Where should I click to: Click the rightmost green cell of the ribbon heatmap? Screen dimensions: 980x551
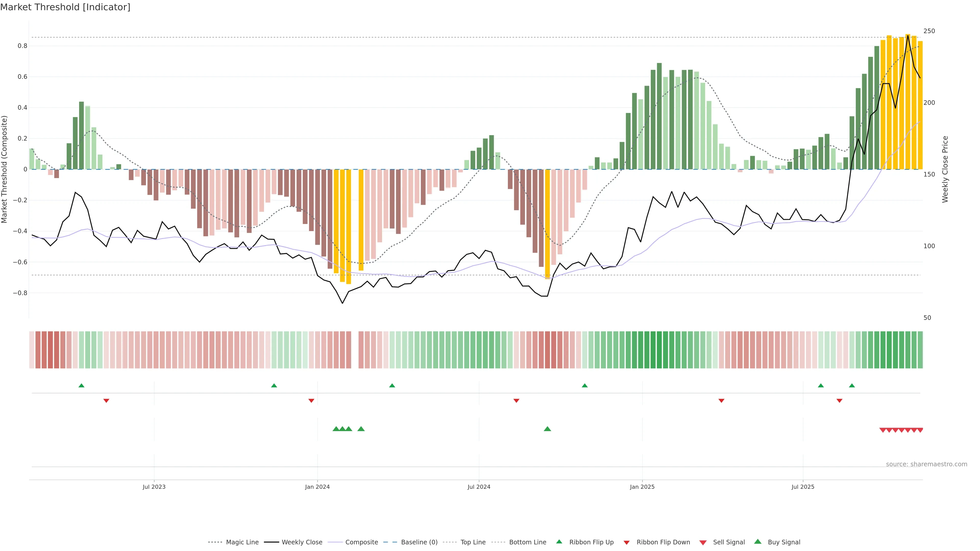pyautogui.click(x=920, y=350)
